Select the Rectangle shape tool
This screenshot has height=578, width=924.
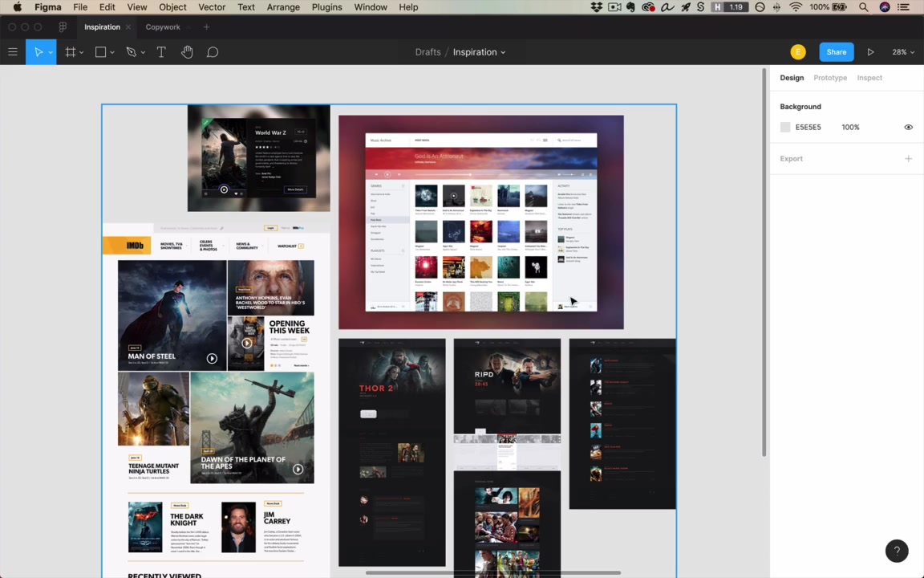tap(101, 52)
